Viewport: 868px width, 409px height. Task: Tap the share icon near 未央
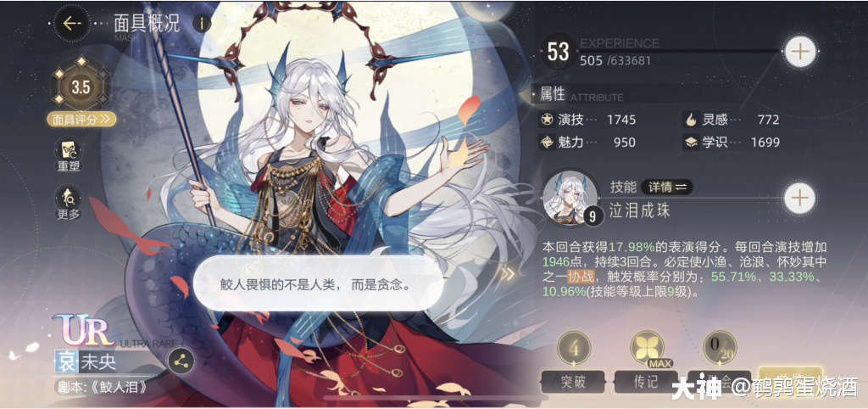tap(181, 361)
